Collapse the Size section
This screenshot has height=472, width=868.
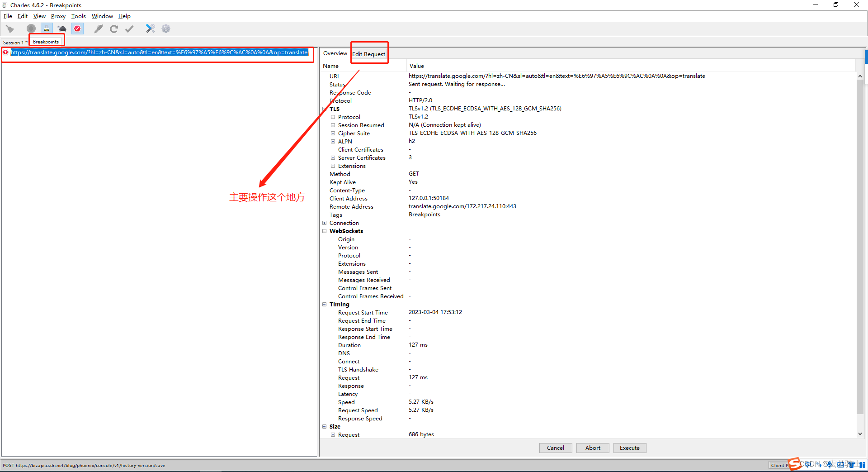pyautogui.click(x=324, y=427)
